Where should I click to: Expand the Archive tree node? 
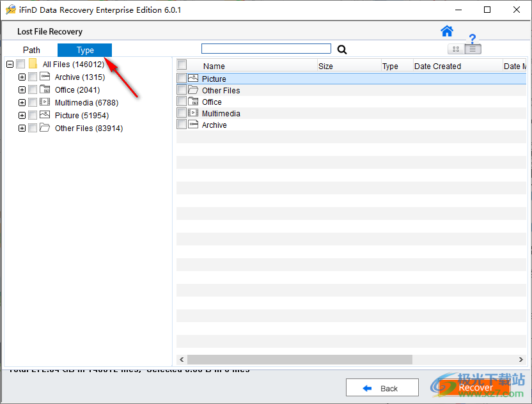click(x=22, y=76)
